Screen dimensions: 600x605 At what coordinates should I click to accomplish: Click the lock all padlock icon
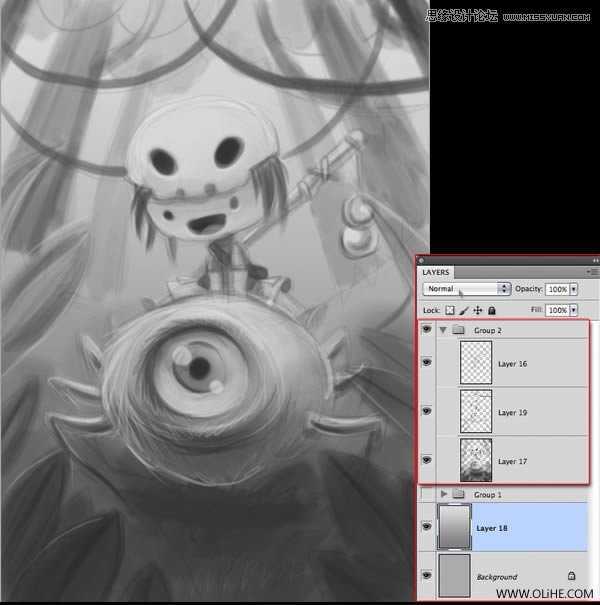click(492, 310)
